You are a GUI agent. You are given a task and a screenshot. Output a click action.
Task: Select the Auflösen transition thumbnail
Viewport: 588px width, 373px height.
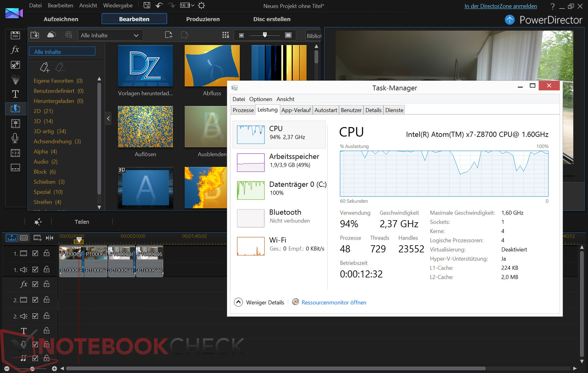click(x=145, y=127)
